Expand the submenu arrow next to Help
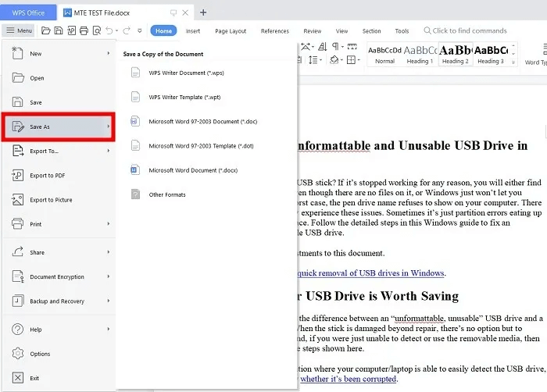547x392 pixels. click(x=109, y=329)
